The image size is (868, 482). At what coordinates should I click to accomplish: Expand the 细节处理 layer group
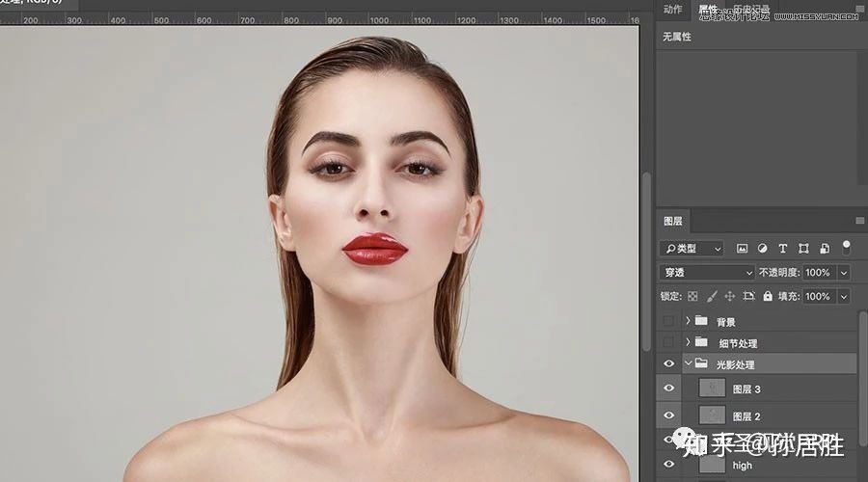(x=688, y=343)
